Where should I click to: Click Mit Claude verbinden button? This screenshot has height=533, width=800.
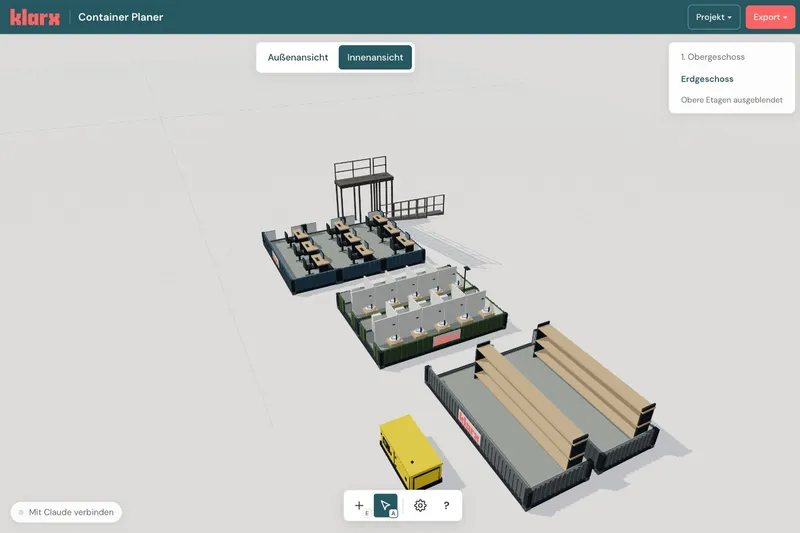66,512
